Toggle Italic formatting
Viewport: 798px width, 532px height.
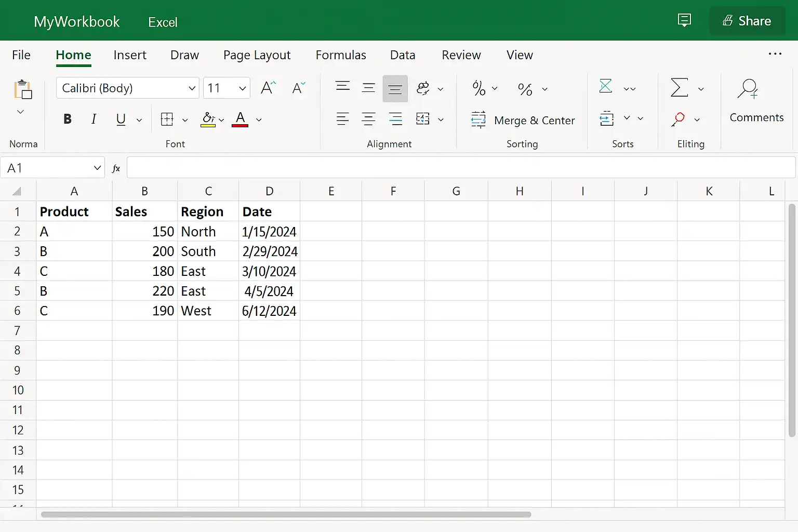pos(94,119)
